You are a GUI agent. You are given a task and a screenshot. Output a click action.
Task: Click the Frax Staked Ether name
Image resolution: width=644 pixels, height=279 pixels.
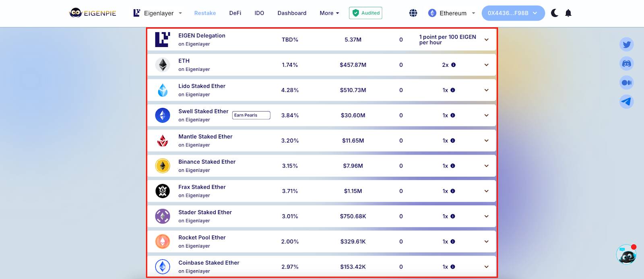[202, 187]
